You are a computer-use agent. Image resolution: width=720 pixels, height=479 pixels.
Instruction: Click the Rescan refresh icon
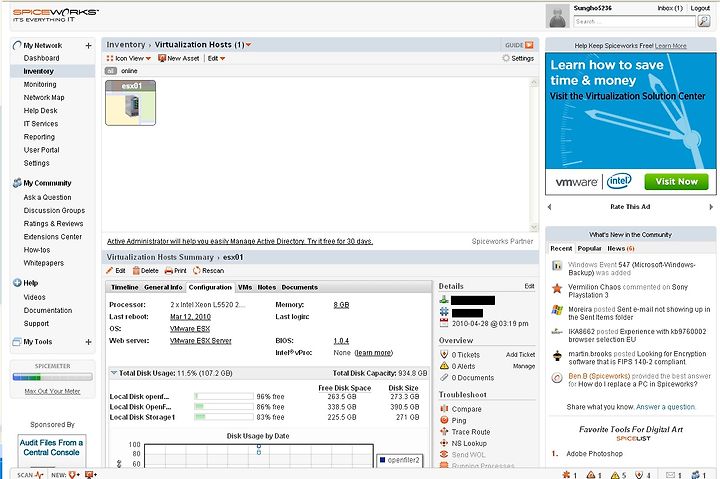(x=197, y=270)
